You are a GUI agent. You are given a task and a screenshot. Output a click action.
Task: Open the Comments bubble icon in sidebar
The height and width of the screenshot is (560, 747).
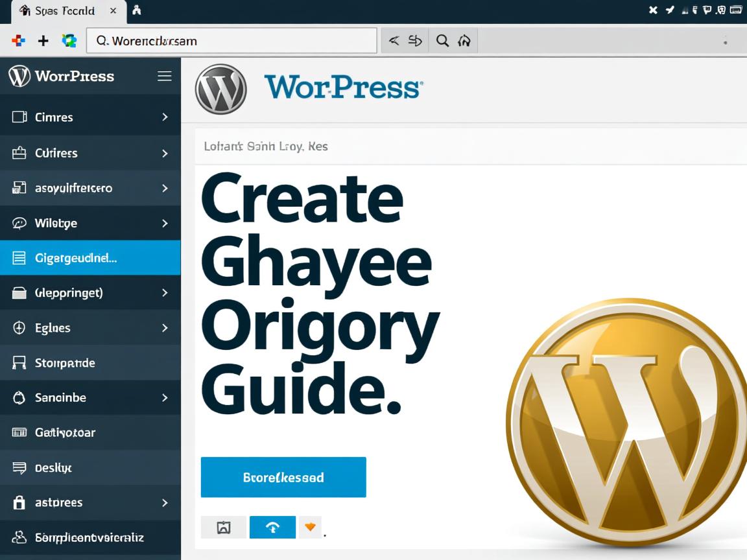pyautogui.click(x=18, y=223)
